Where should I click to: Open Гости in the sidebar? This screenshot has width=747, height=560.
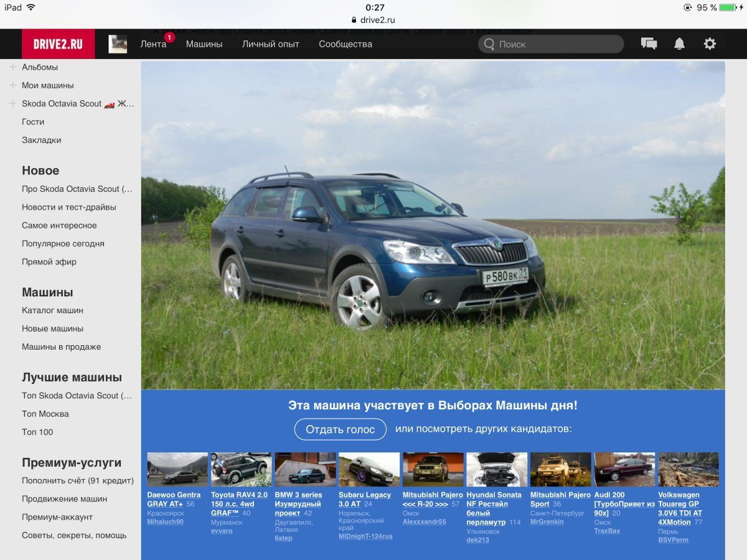(x=33, y=122)
